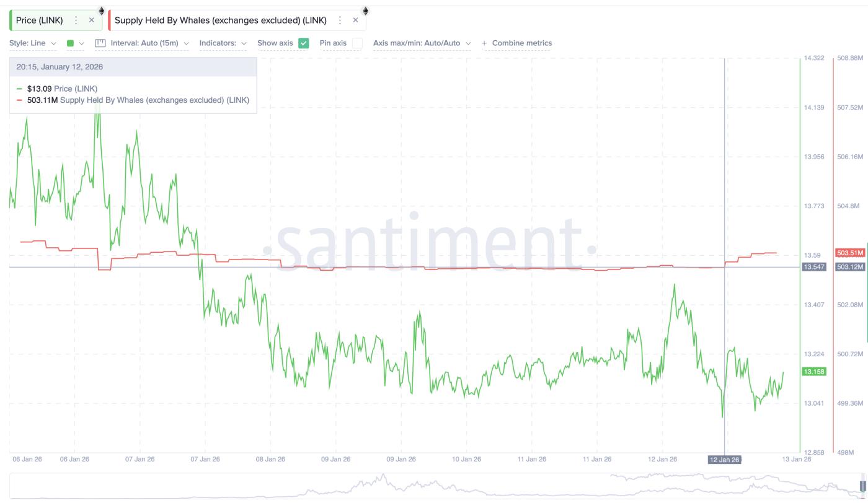Click the 14.322 price axis label

pyautogui.click(x=814, y=58)
